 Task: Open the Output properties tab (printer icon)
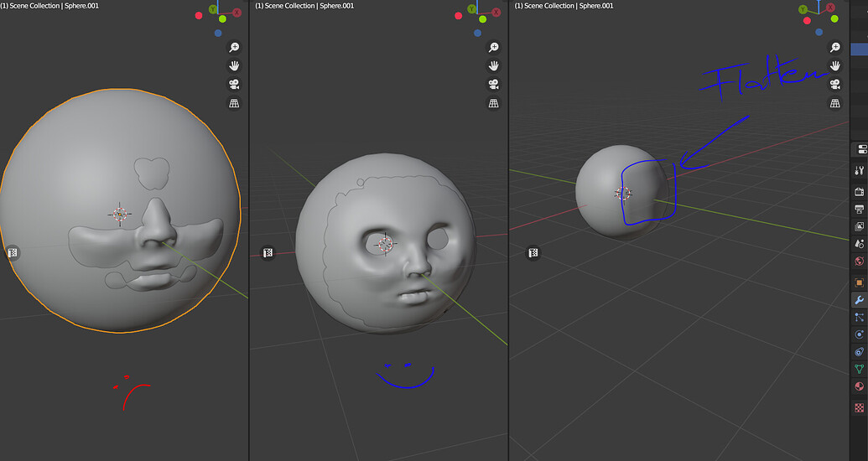pyautogui.click(x=859, y=209)
